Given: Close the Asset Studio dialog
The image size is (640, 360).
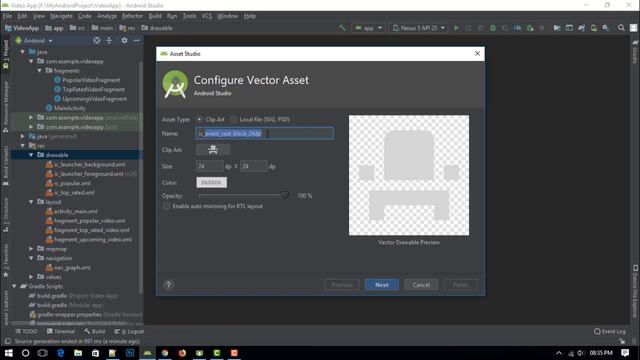Looking at the screenshot, I should pos(477,53).
